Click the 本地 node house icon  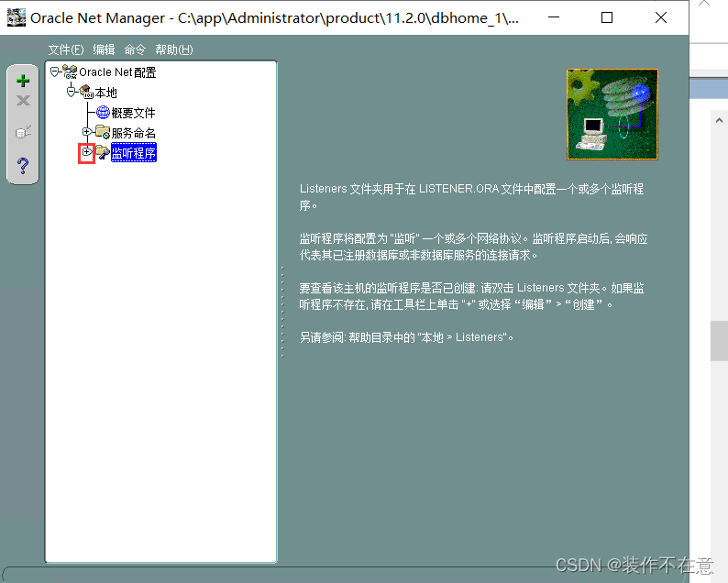pyautogui.click(x=86, y=92)
